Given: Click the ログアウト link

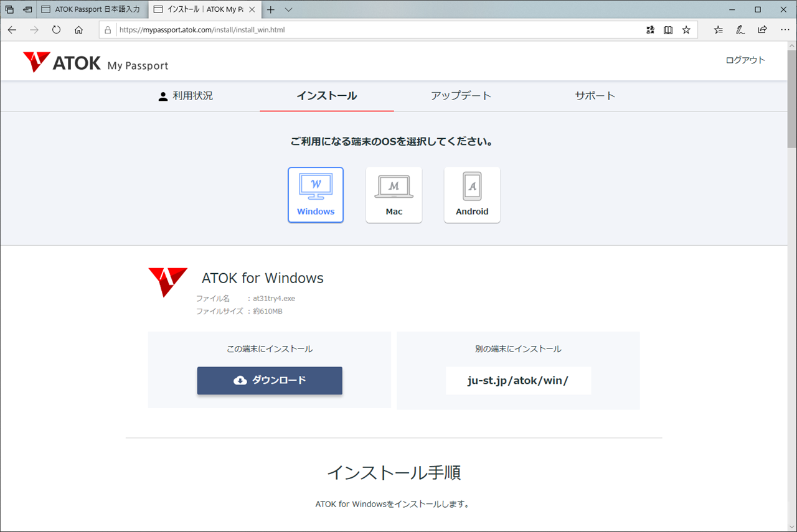Looking at the screenshot, I should pos(745,60).
